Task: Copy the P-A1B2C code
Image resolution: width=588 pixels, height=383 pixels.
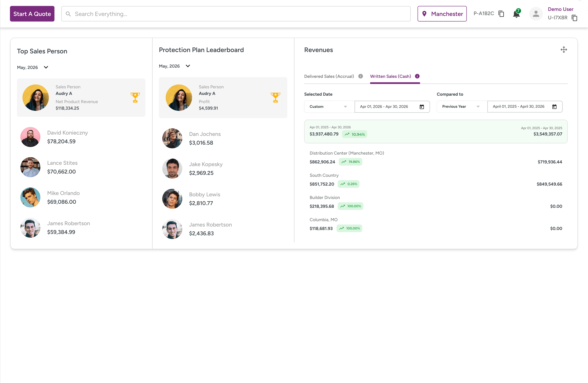Action: [501, 14]
